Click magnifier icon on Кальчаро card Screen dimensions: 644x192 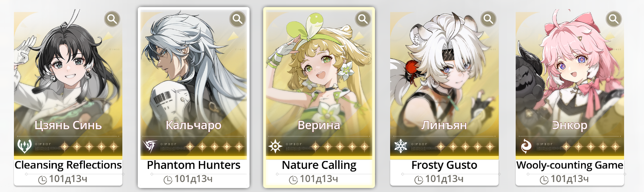[238, 19]
